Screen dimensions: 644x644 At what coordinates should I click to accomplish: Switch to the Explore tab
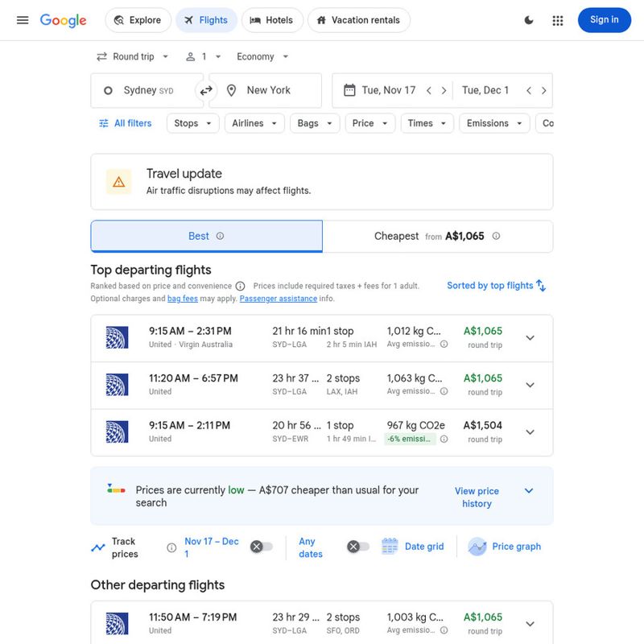coord(138,20)
